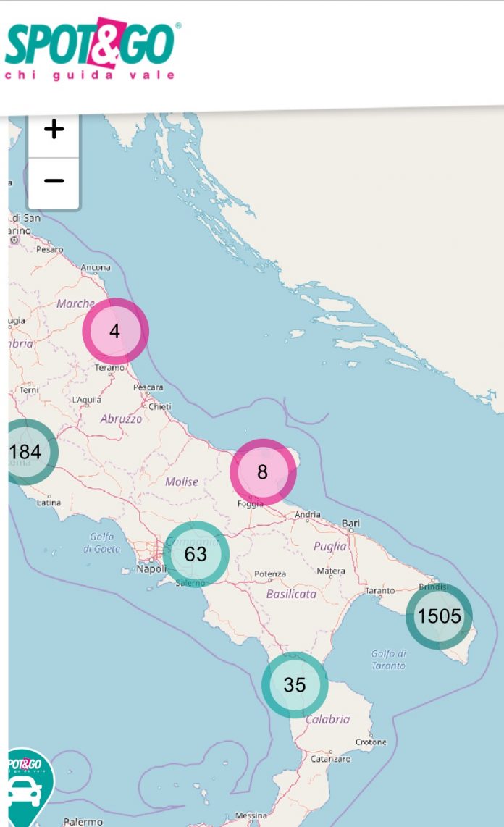Expand the teal cluster marker showing 35
Image resolution: width=504 pixels, height=827 pixels.
coord(295,684)
